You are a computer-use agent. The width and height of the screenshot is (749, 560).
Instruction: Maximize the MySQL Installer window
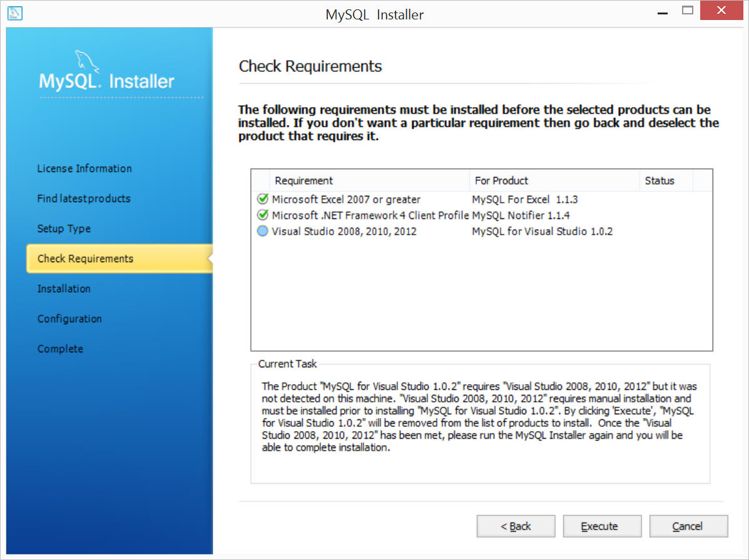click(x=688, y=11)
